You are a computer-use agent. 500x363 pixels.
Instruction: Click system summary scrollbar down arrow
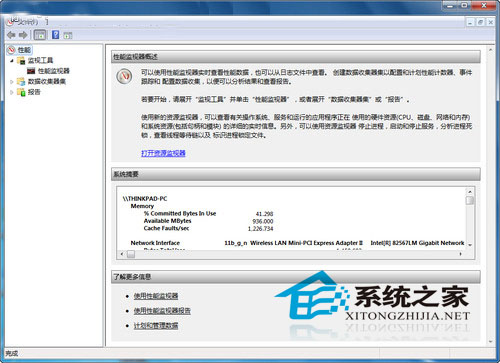point(470,245)
